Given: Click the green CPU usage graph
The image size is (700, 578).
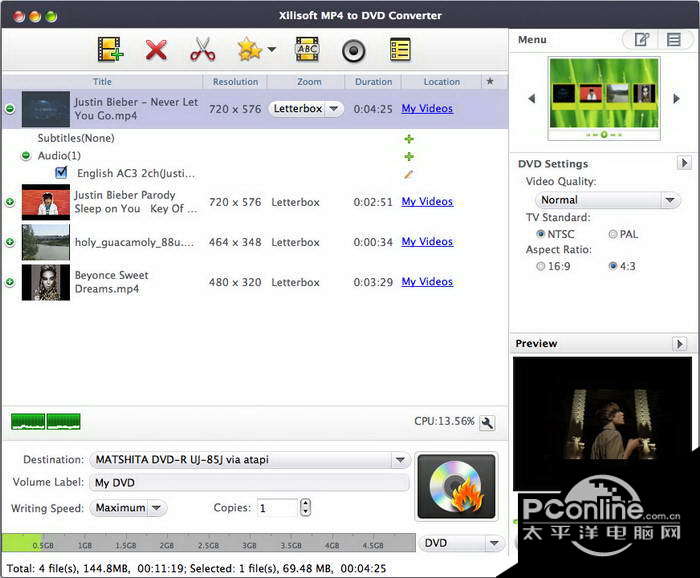Looking at the screenshot, I should point(46,422).
